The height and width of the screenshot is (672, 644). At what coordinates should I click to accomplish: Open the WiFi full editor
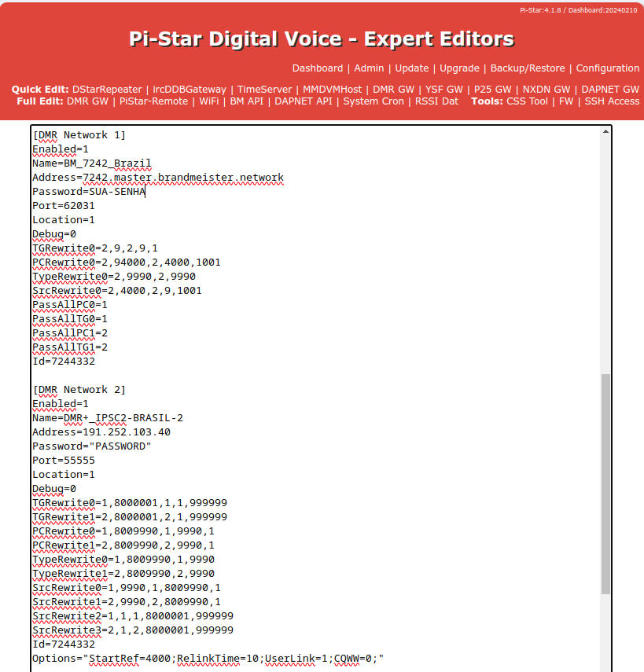(209, 101)
